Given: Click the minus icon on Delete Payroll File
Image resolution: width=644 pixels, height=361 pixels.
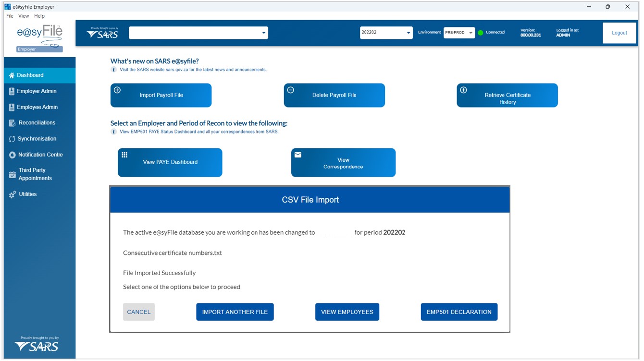Looking at the screenshot, I should [291, 90].
